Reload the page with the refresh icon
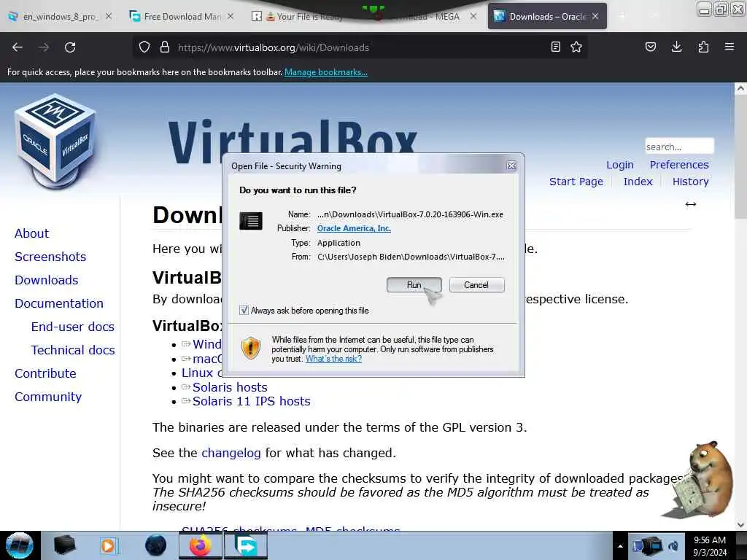Viewport: 747px width, 560px height. 70,47
